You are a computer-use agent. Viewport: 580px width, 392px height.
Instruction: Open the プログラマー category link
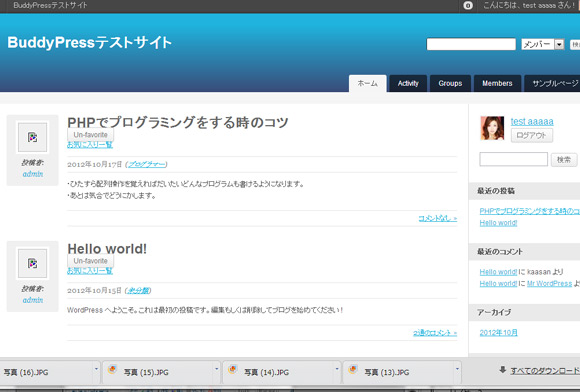click(146, 164)
